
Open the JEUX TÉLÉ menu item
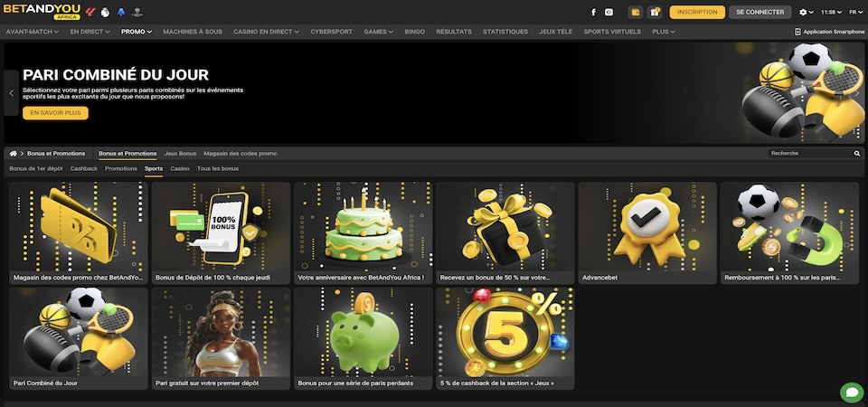tap(556, 32)
